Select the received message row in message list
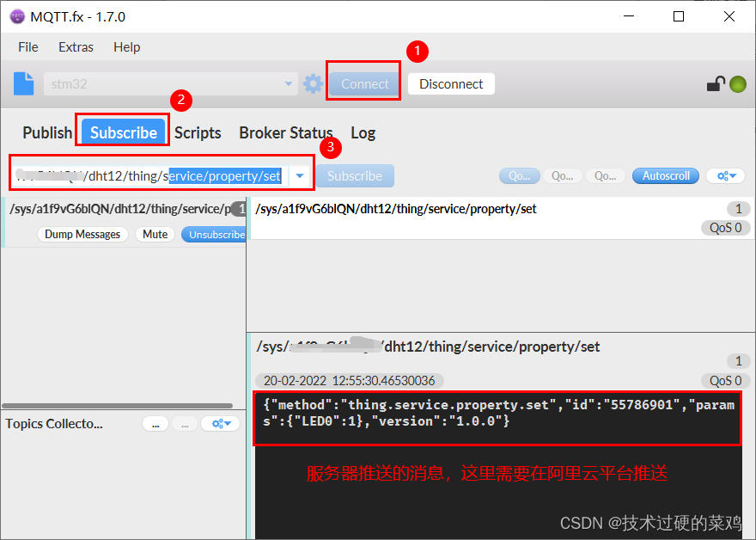 click(x=501, y=218)
